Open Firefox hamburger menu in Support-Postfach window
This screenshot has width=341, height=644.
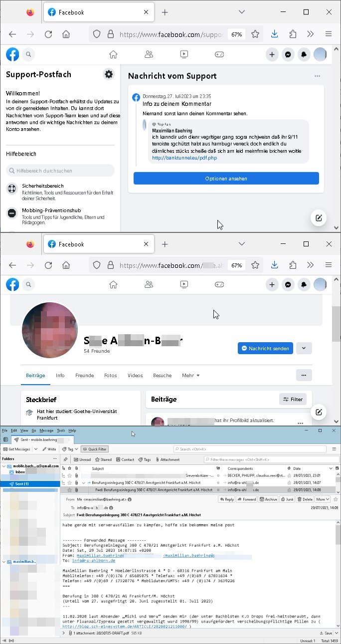click(x=329, y=34)
